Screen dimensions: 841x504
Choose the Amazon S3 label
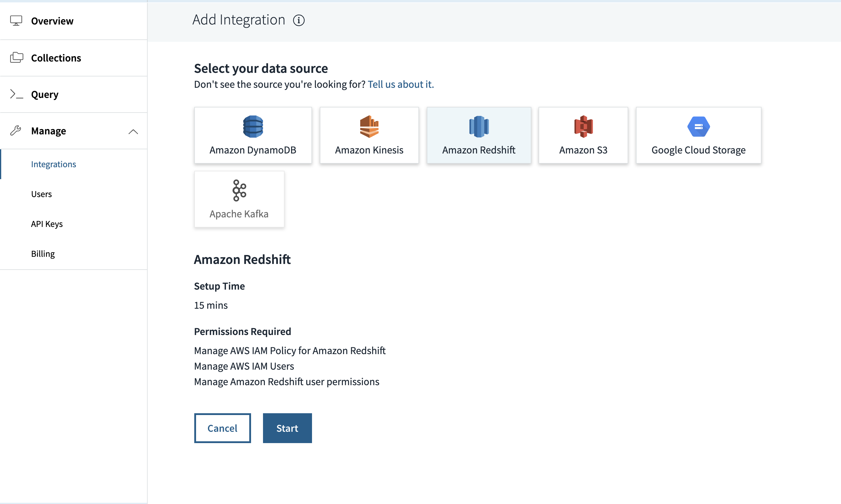pyautogui.click(x=583, y=150)
